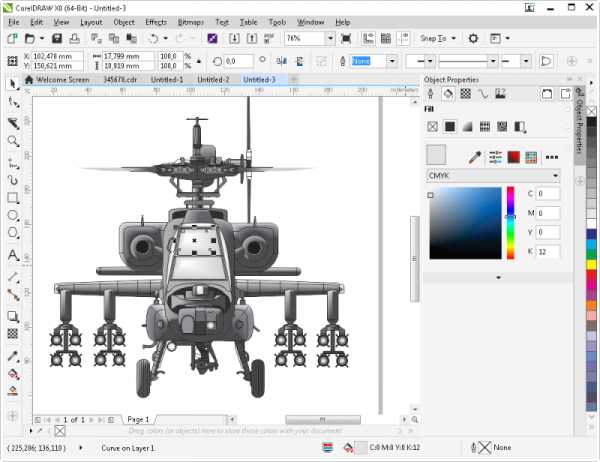The image size is (600, 462).
Task: Select the Fountain fill type icon
Action: 467,127
